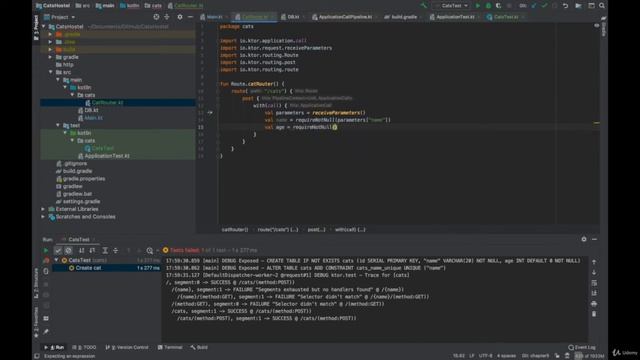Click the collapse all icon in Project panel
This screenshot has height=360, width=640.
[x=167, y=17]
